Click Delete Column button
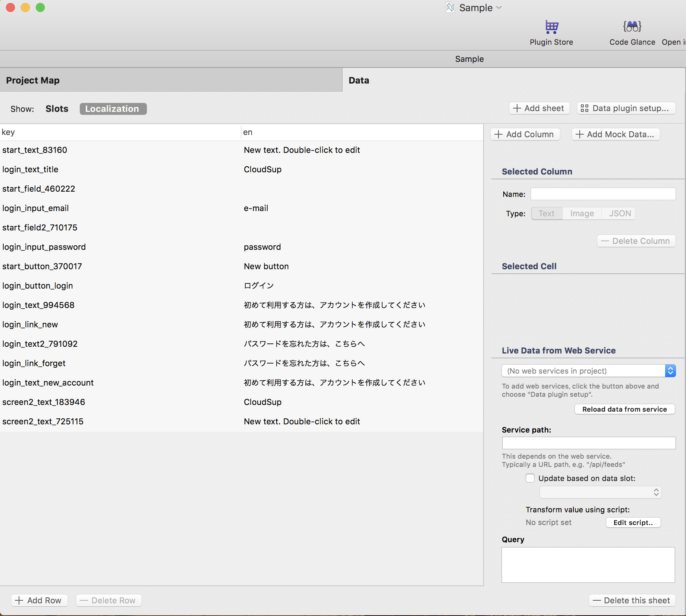 click(636, 241)
